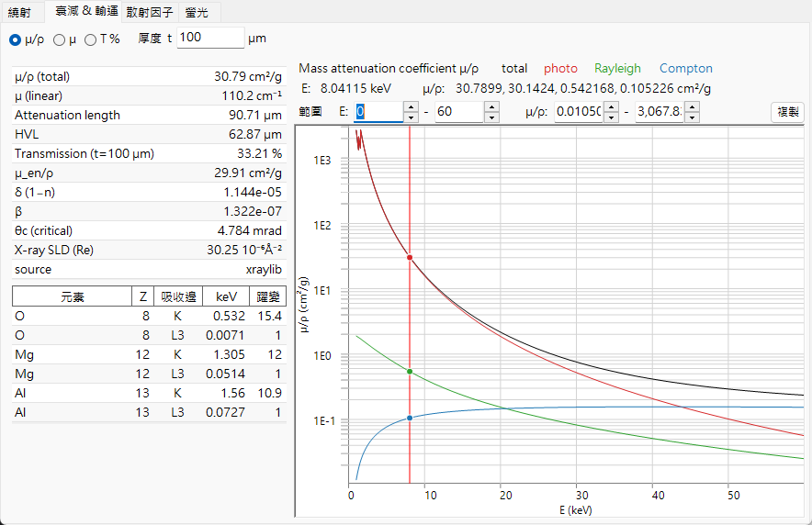
Task: Click the 厚度 t thickness input field
Action: point(210,38)
